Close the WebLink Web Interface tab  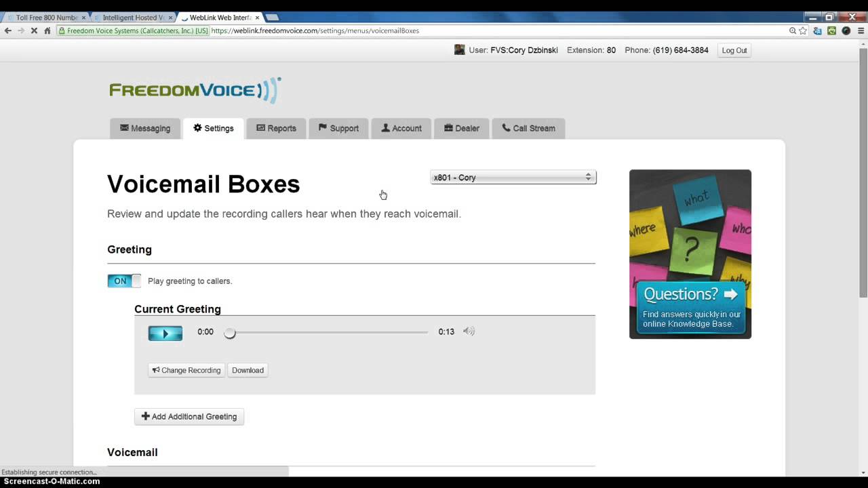[x=257, y=18]
